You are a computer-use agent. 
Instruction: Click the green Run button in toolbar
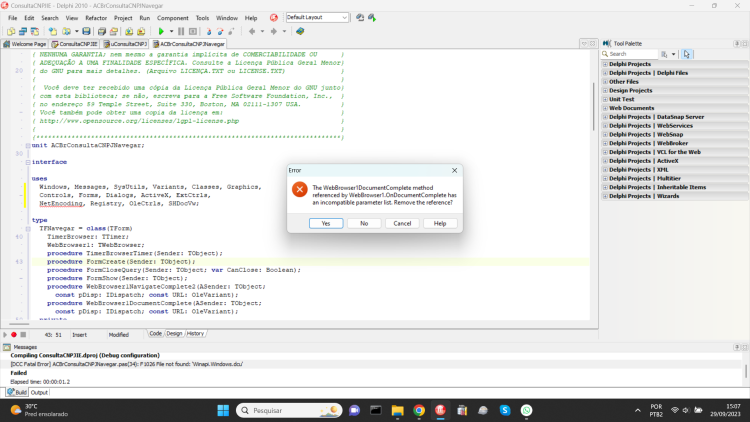pyautogui.click(x=161, y=32)
